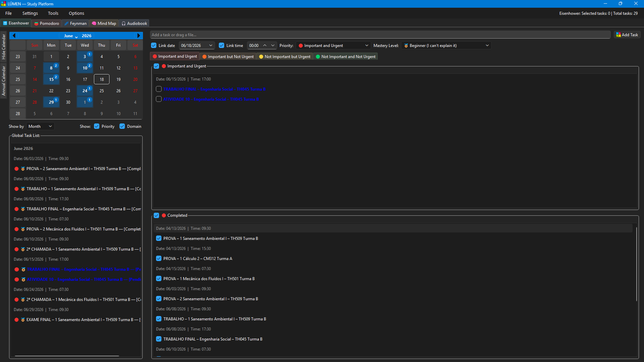644x362 pixels.
Task: Select the Important and Urgent filter
Action: [175, 56]
